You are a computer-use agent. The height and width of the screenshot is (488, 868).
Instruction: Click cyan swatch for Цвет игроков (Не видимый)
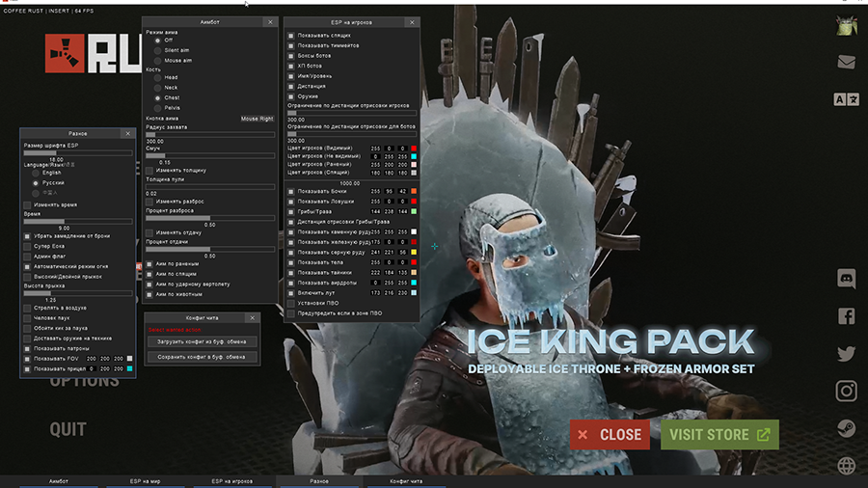pos(414,156)
